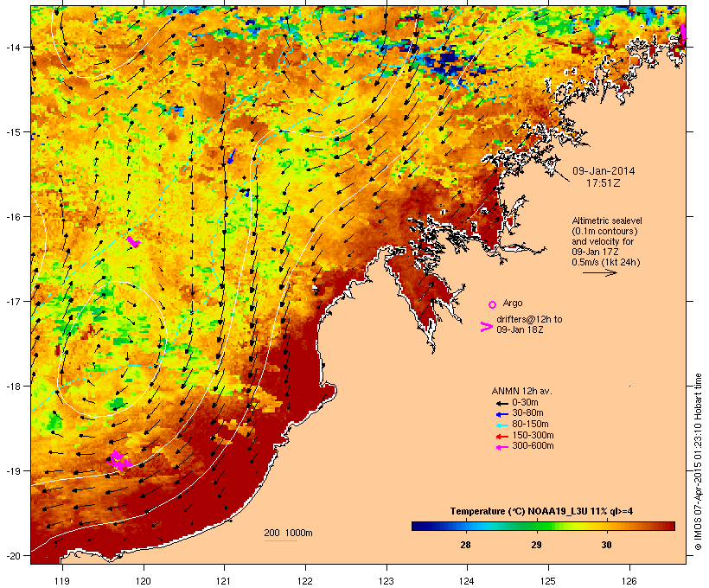The width and height of the screenshot is (709, 588).
Task: Click the Altimetric sealevel text
Action: pos(607,220)
